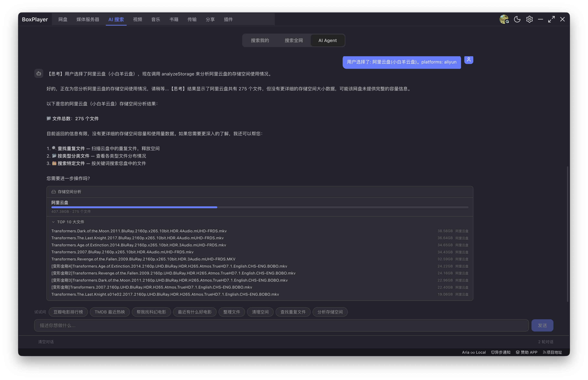The width and height of the screenshot is (588, 380).
Task: Click [变形金刚4]Transformers.Age.of.Extinction file row
Action: pyautogui.click(x=260, y=266)
